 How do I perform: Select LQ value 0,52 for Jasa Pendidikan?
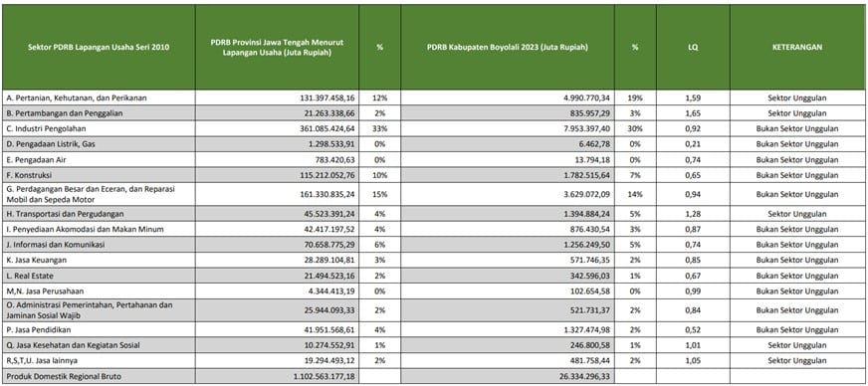(693, 330)
